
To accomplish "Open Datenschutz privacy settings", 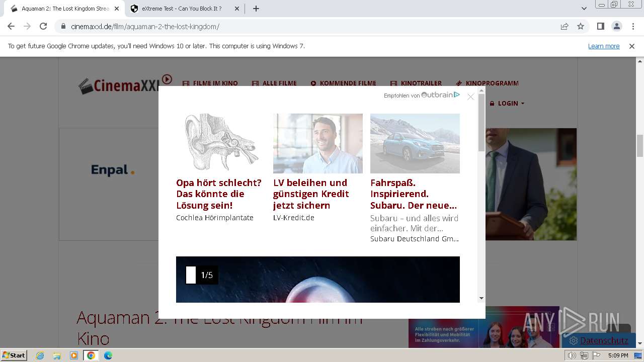I will pyautogui.click(x=599, y=340).
